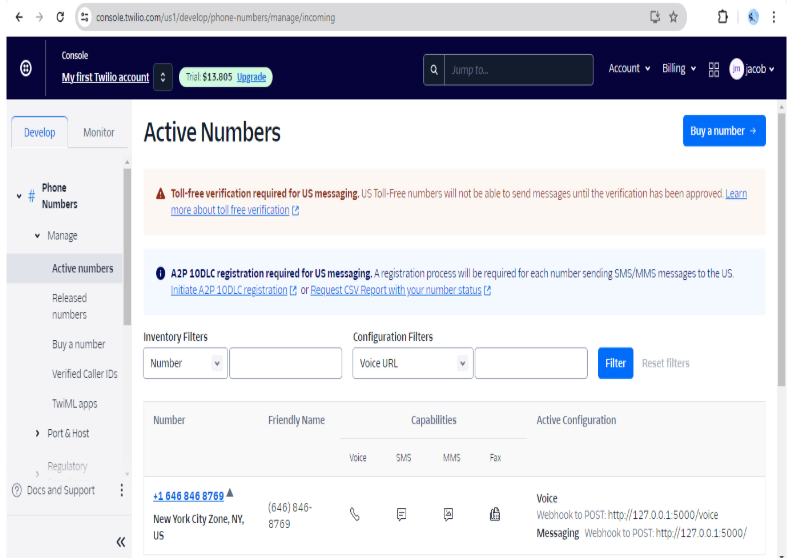This screenshot has height=558, width=789.
Task: Click the Buy a number button
Action: tap(723, 131)
